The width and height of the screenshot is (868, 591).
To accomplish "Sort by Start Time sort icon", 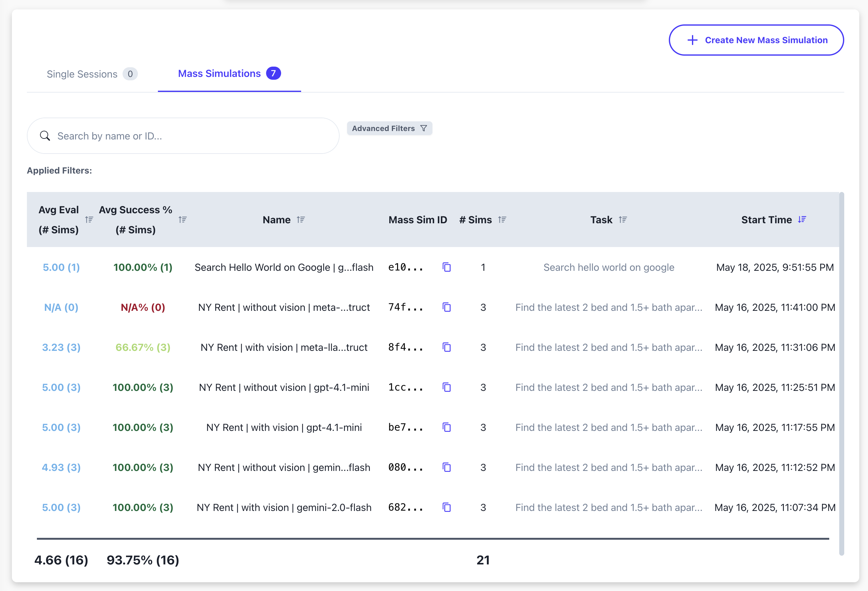I will [x=802, y=219].
